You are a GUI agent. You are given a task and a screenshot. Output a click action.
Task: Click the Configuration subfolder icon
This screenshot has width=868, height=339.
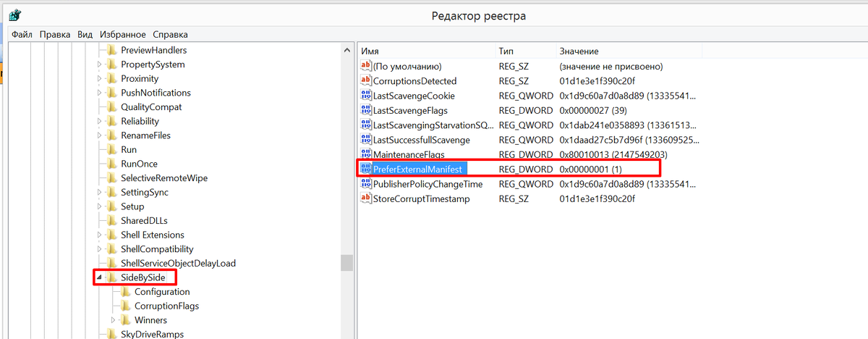126,292
